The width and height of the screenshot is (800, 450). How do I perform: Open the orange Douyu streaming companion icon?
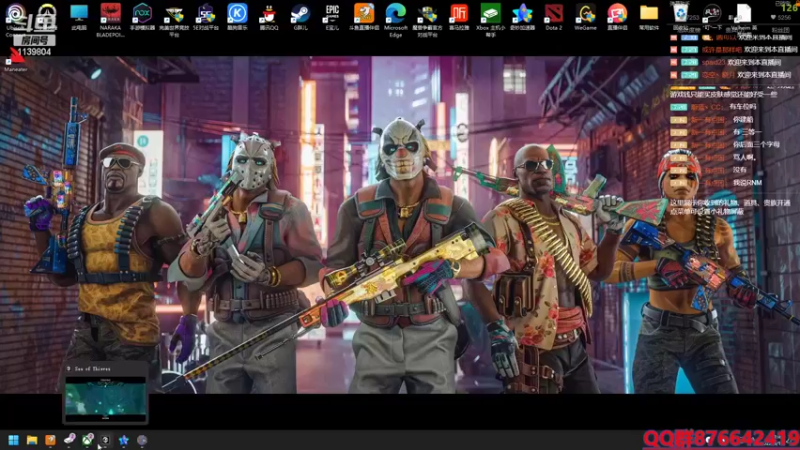coord(364,14)
